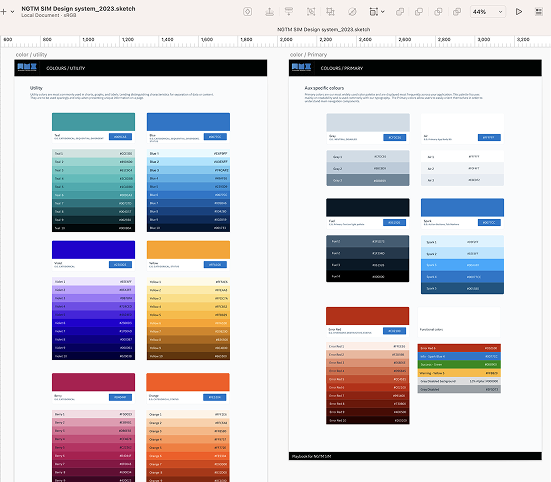Click the dashed-frame Group toolbar icon
551x482 pixels.
pyautogui.click(x=311, y=12)
